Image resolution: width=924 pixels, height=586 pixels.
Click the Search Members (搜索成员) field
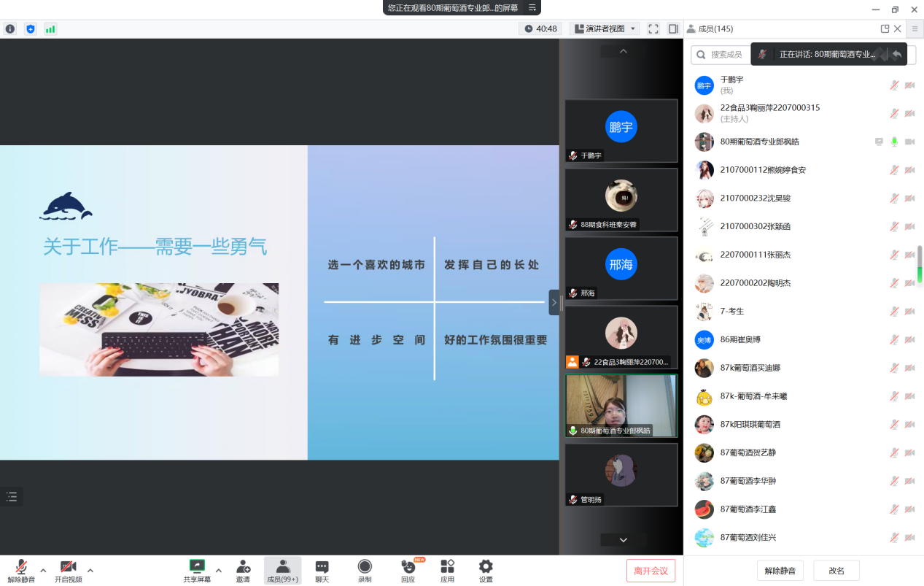click(718, 55)
